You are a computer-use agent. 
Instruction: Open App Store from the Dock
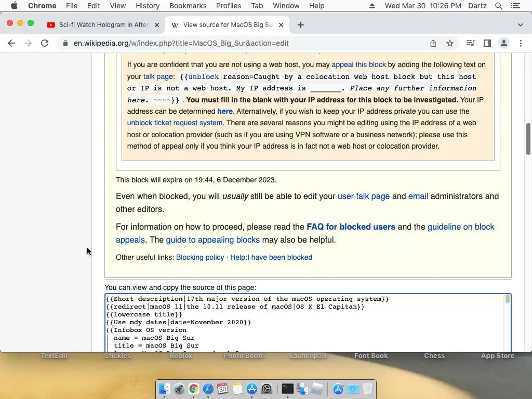252,389
